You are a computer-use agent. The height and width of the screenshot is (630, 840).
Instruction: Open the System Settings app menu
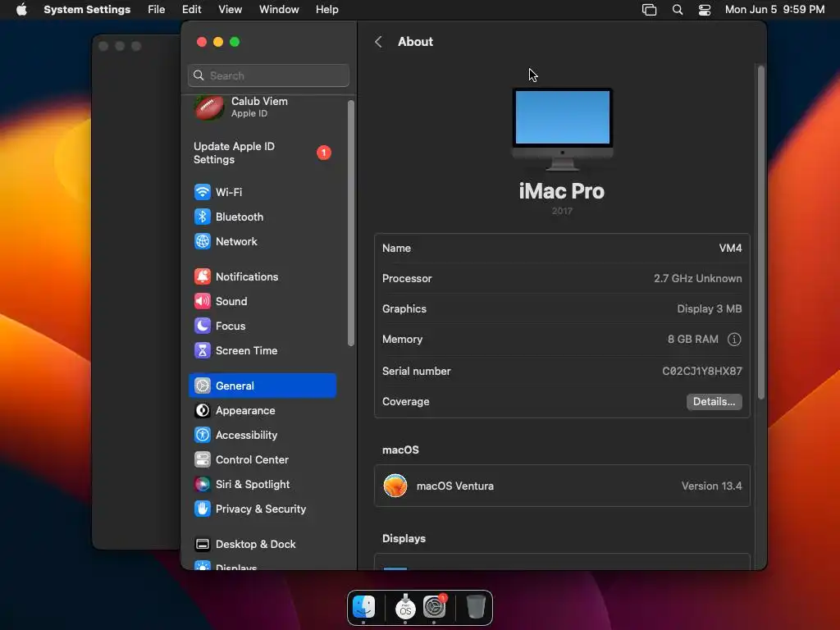tap(87, 10)
